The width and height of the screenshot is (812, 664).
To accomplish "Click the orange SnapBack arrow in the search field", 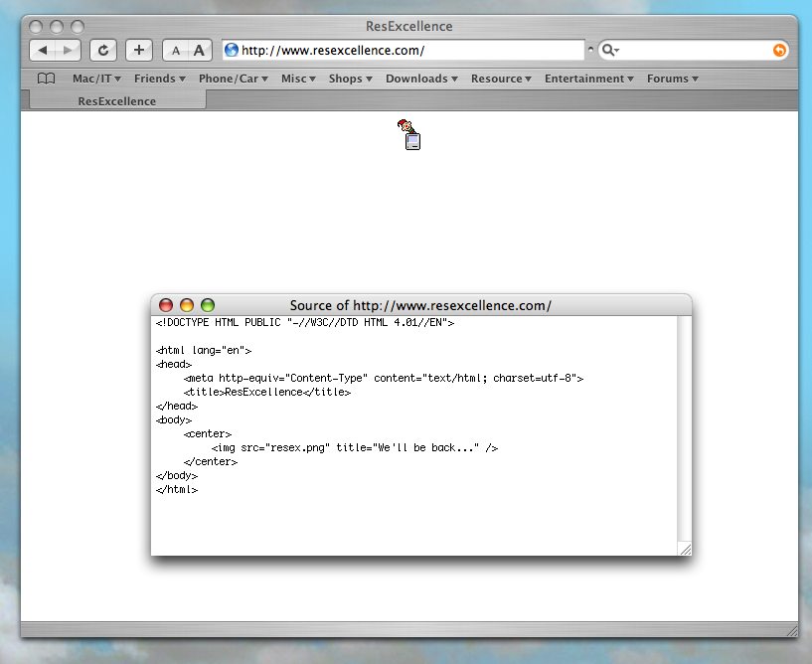I will click(x=779, y=51).
